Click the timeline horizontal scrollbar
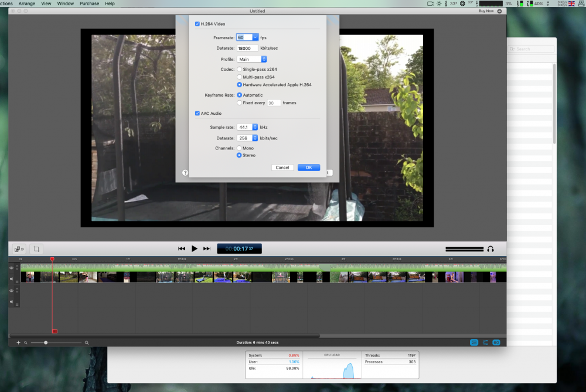The image size is (586, 392). [x=165, y=336]
